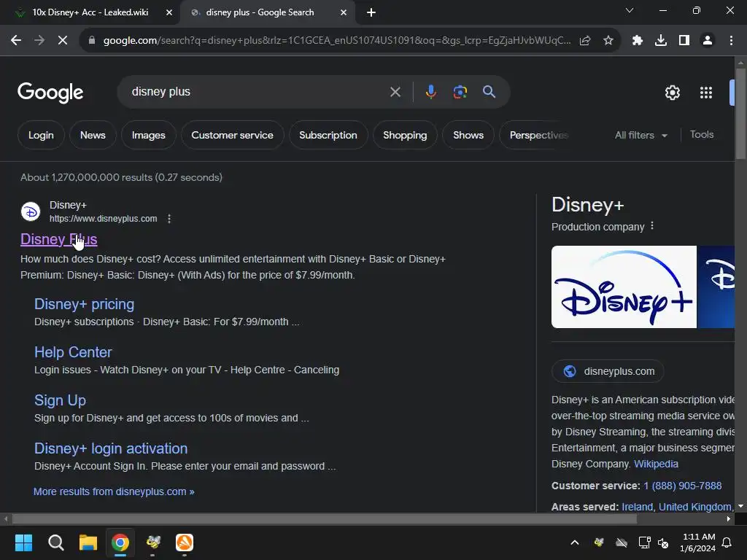This screenshot has height=560, width=747.
Task: Click the orange app icon in taskbar
Action: click(x=185, y=542)
